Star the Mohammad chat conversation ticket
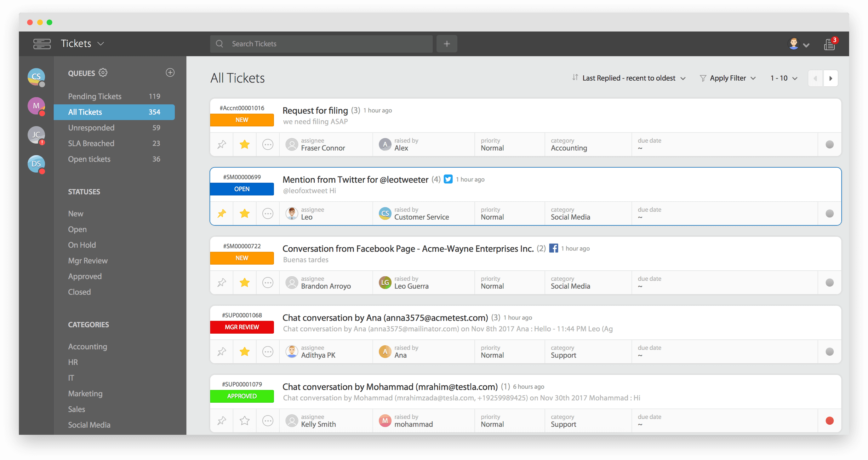The height and width of the screenshot is (460, 868). [x=244, y=421]
